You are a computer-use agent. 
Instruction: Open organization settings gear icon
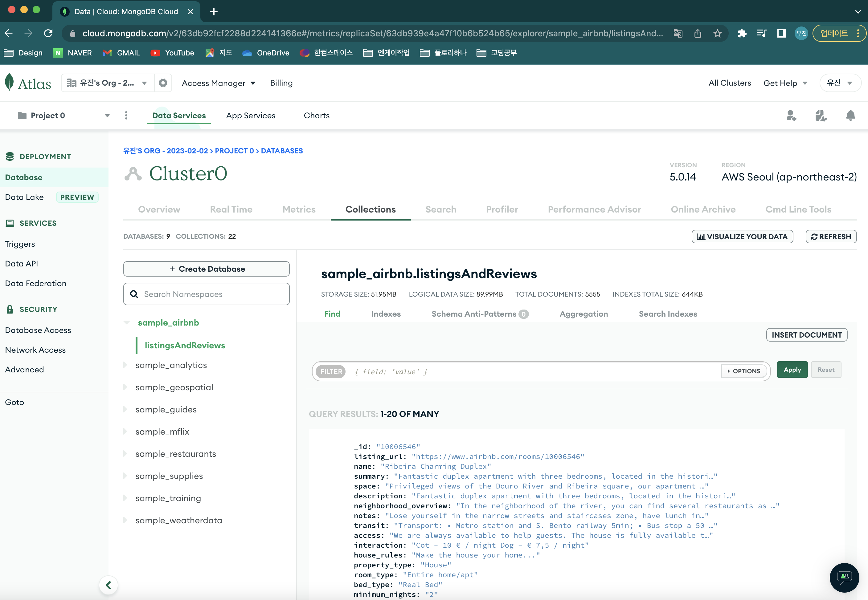pos(163,83)
